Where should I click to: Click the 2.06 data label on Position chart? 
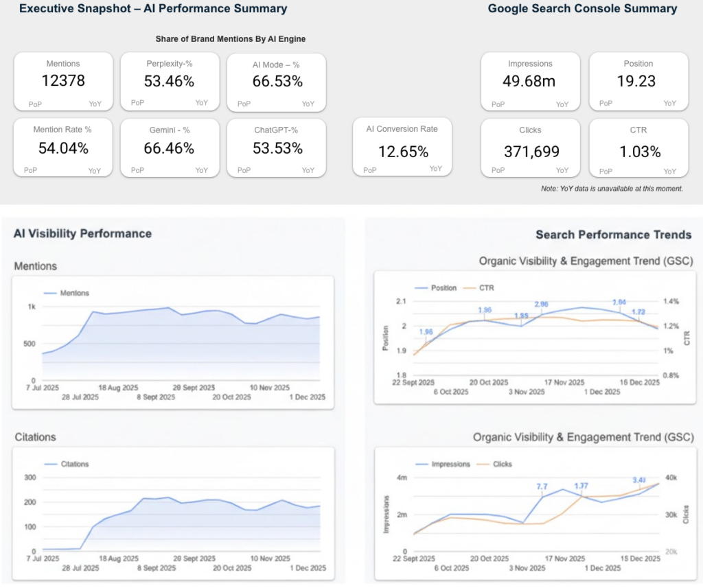[x=541, y=304]
